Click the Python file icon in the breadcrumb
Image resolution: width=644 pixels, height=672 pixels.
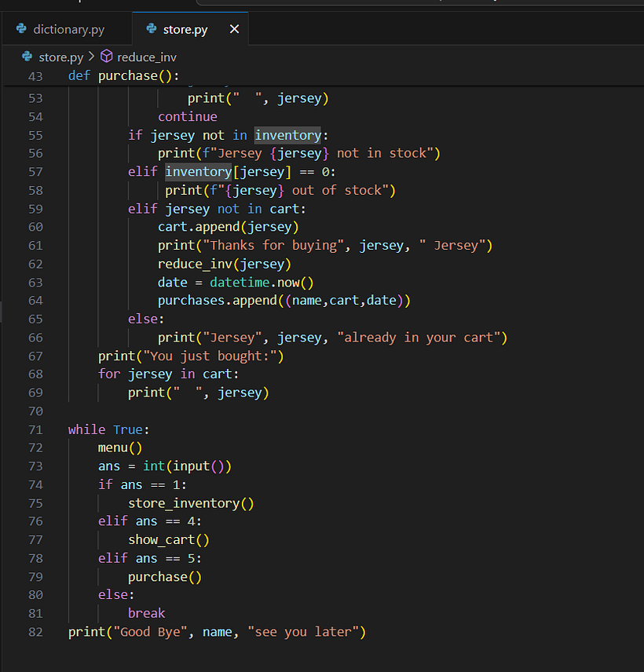(x=27, y=57)
